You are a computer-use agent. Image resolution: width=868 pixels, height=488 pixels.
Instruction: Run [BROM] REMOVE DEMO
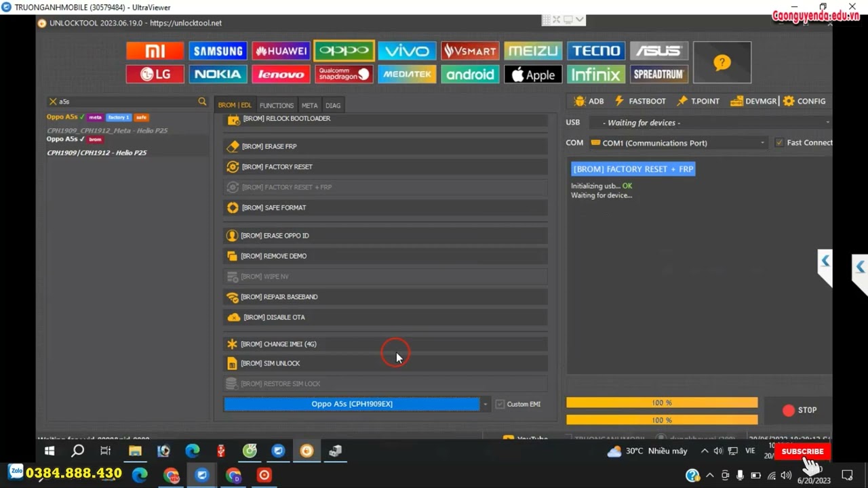click(x=385, y=256)
